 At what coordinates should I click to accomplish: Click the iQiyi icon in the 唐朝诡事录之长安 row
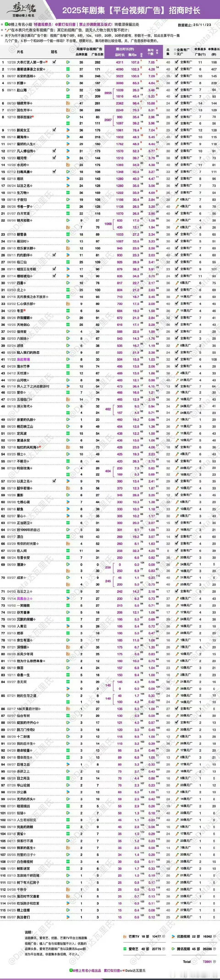[68, 69]
